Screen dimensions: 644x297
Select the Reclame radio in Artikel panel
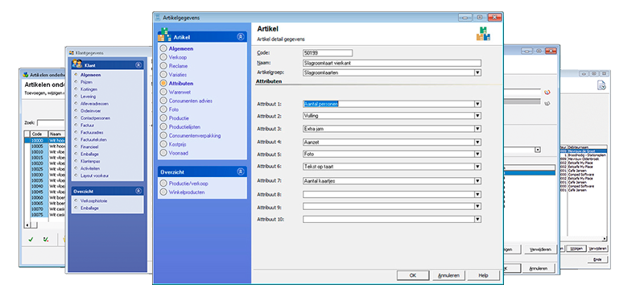tap(164, 66)
